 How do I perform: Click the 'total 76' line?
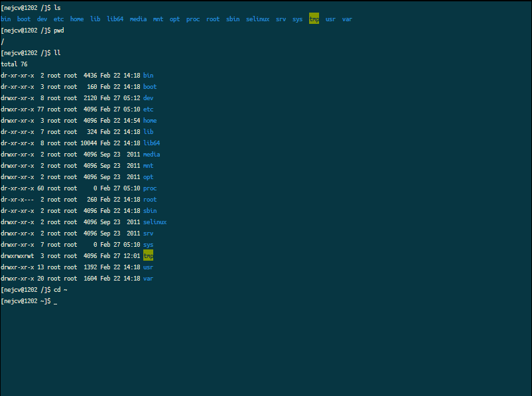click(14, 64)
